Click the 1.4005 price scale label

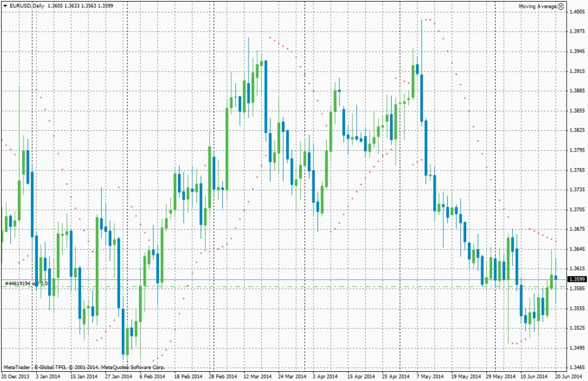point(577,11)
